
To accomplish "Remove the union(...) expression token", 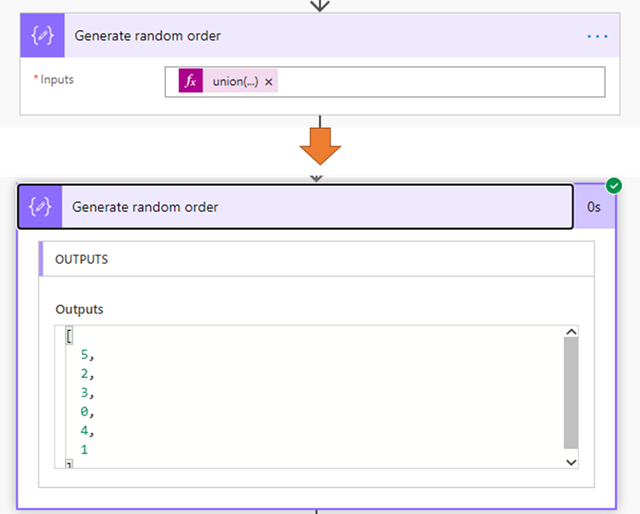I will coord(269,82).
